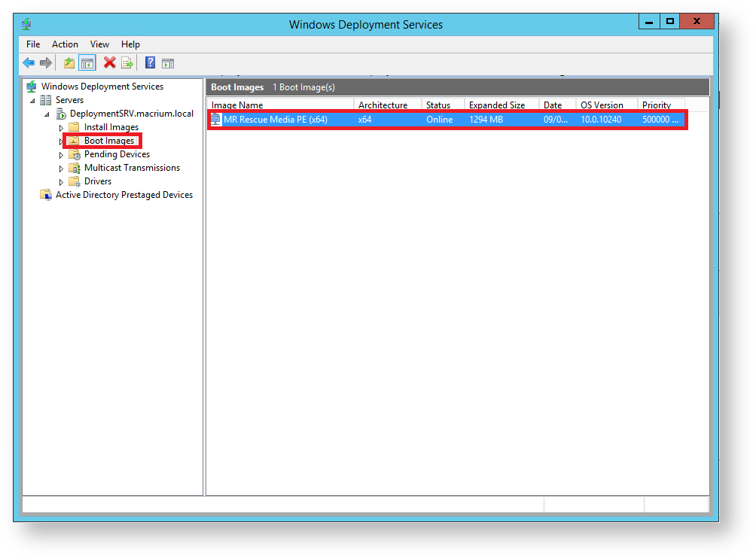Select MR Rescue Media PE (x64) row
The height and width of the screenshot is (559, 756).
(x=447, y=120)
